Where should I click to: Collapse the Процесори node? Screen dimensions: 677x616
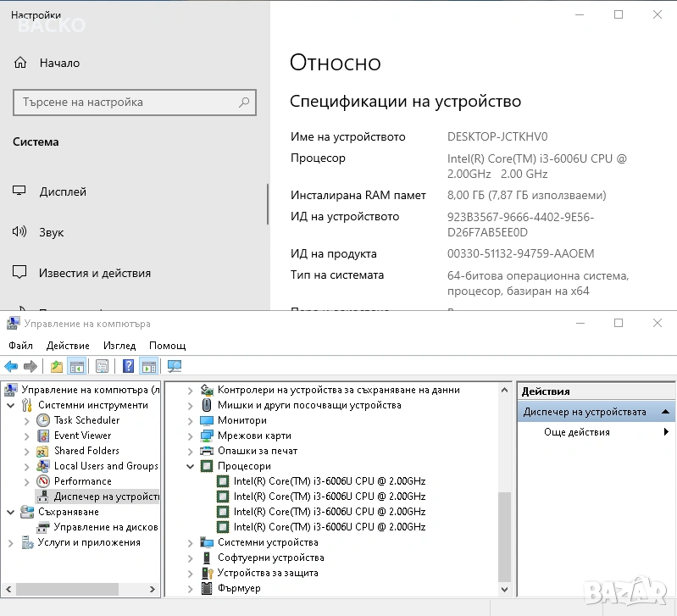tap(190, 466)
